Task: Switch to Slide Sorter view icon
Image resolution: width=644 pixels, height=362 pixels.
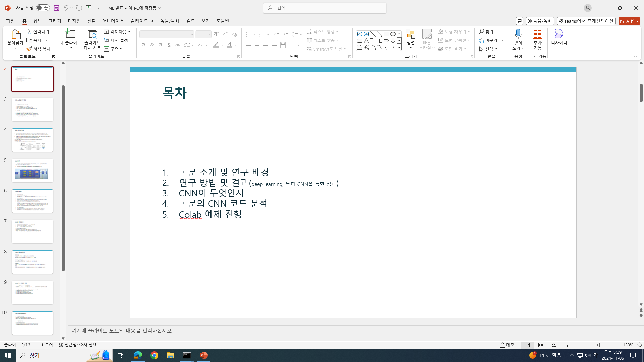Action: [x=541, y=345]
